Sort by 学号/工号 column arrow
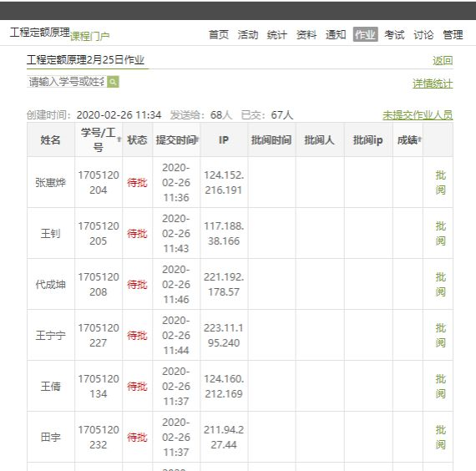The width and height of the screenshot is (476, 471). click(x=119, y=139)
